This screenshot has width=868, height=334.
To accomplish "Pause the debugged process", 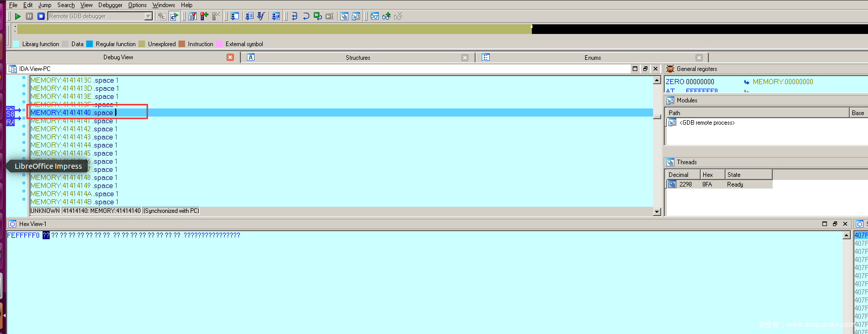I will (x=29, y=16).
